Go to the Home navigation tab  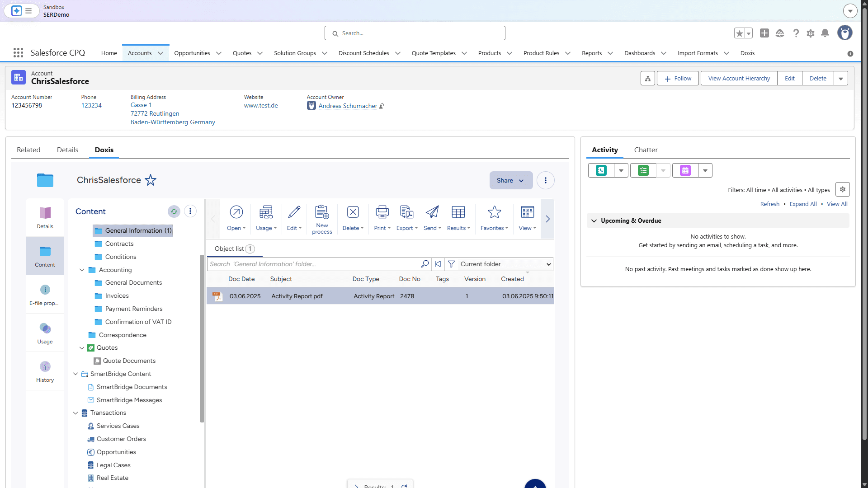click(109, 53)
